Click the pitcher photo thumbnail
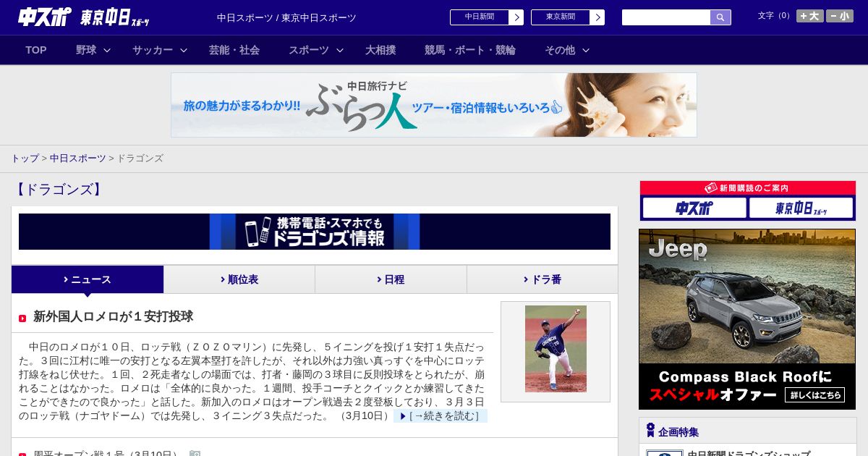Image resolution: width=868 pixels, height=456 pixels. 556,349
